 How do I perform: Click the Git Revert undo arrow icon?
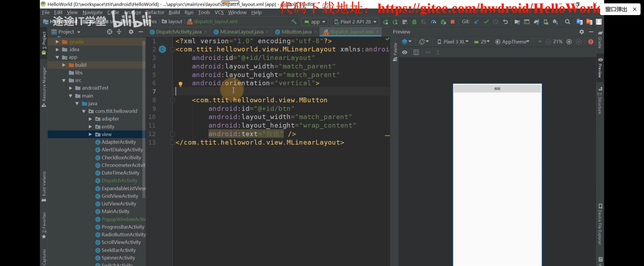(x=505, y=22)
